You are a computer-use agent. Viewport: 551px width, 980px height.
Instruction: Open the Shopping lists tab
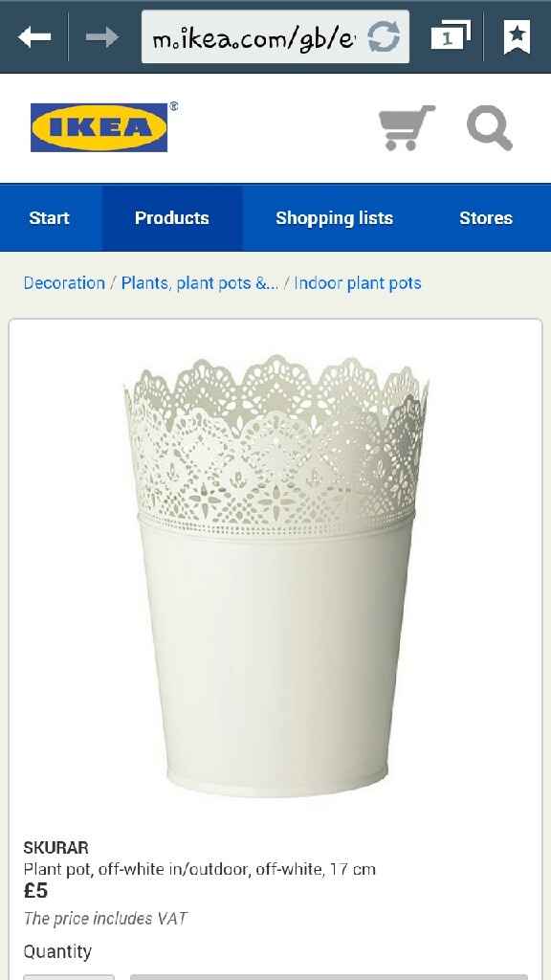(334, 217)
